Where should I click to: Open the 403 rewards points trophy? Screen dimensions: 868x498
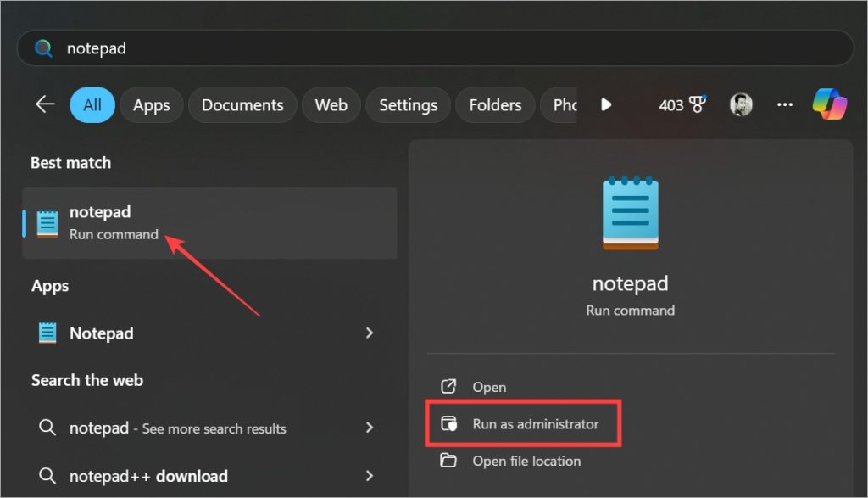point(682,104)
